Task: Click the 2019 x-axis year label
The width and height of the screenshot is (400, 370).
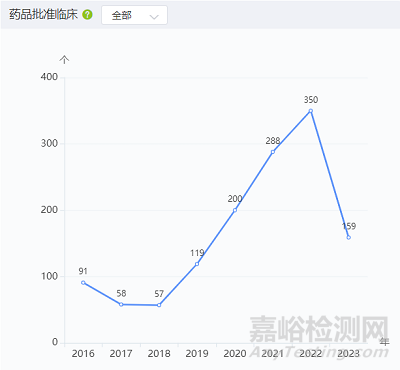Action: click(197, 353)
